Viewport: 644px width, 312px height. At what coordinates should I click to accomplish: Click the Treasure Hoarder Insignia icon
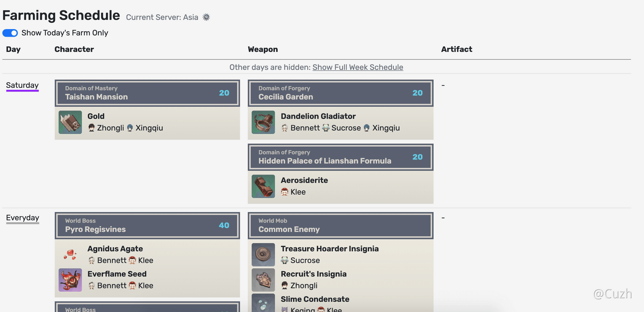263,255
